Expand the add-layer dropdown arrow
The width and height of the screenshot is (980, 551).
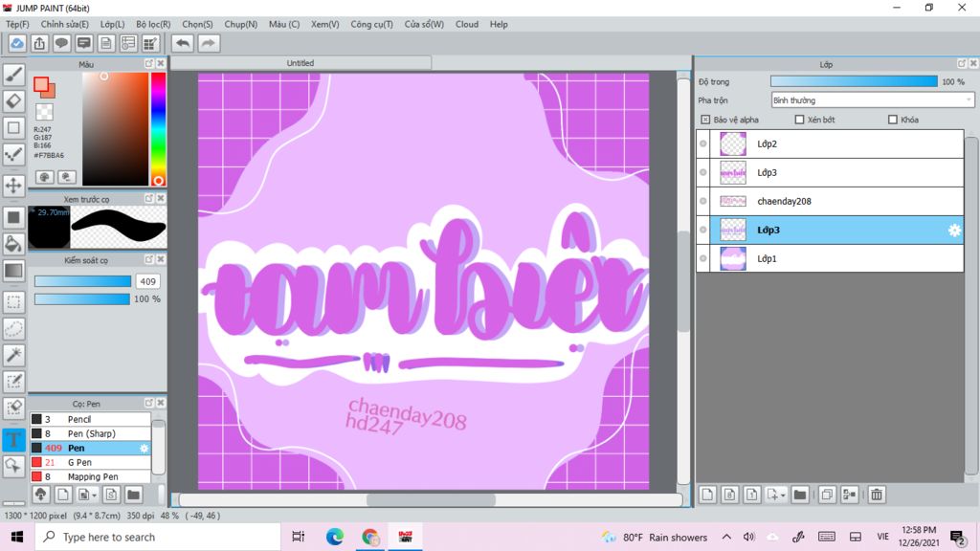coord(783,496)
